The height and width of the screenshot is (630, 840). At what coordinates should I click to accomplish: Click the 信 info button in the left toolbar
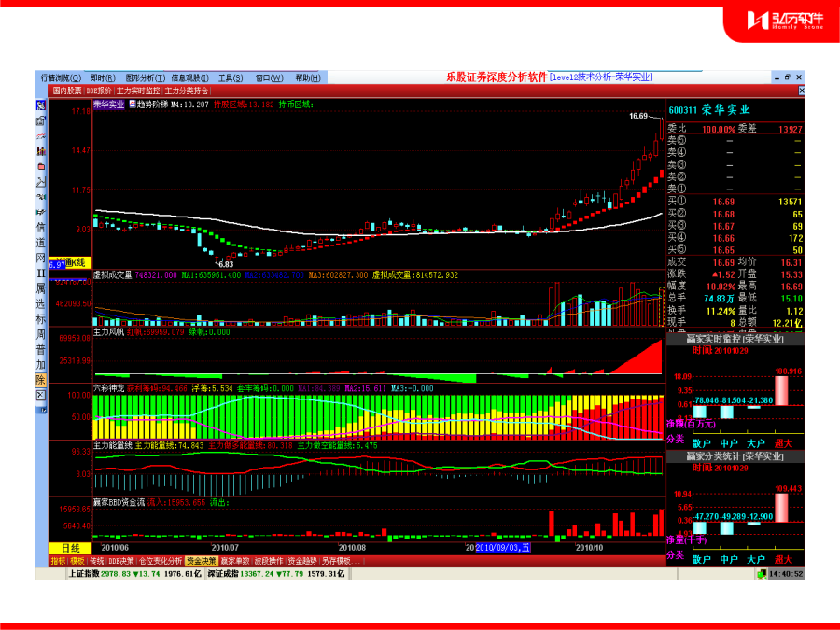click(x=41, y=228)
